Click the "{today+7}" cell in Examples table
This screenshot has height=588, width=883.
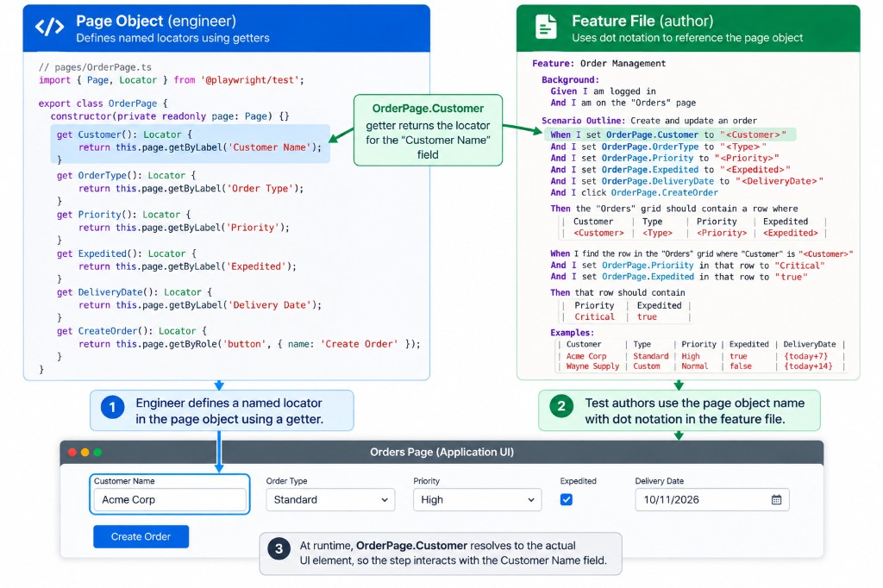806,356
